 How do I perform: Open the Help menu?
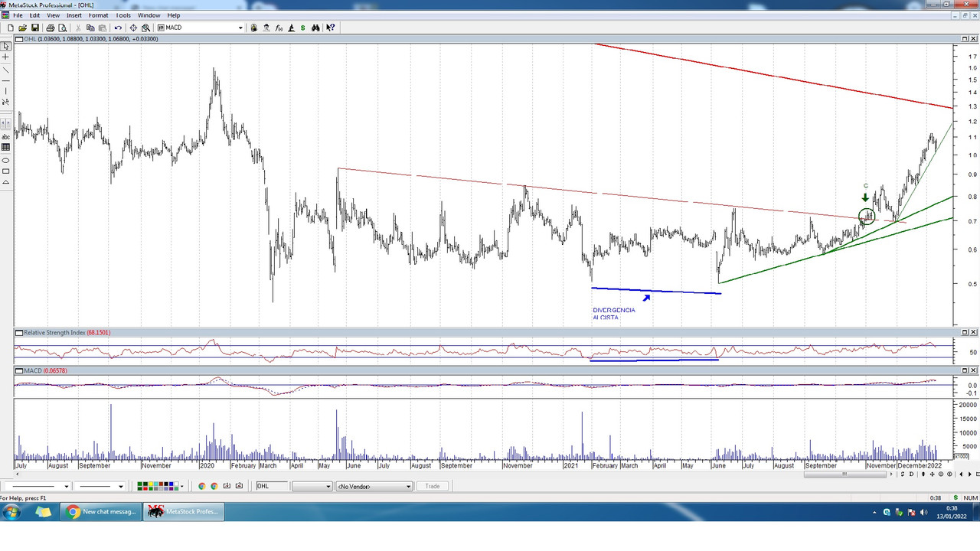pos(174,15)
